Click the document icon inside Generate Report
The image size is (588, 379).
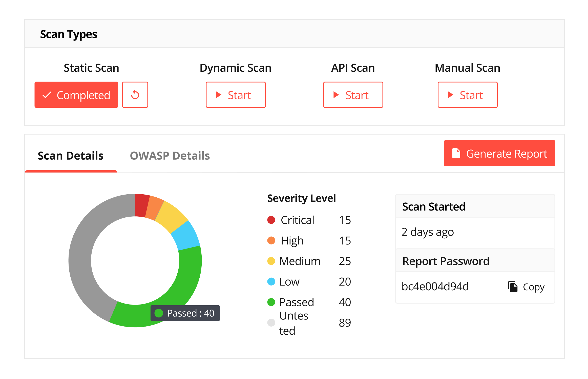[x=456, y=153]
